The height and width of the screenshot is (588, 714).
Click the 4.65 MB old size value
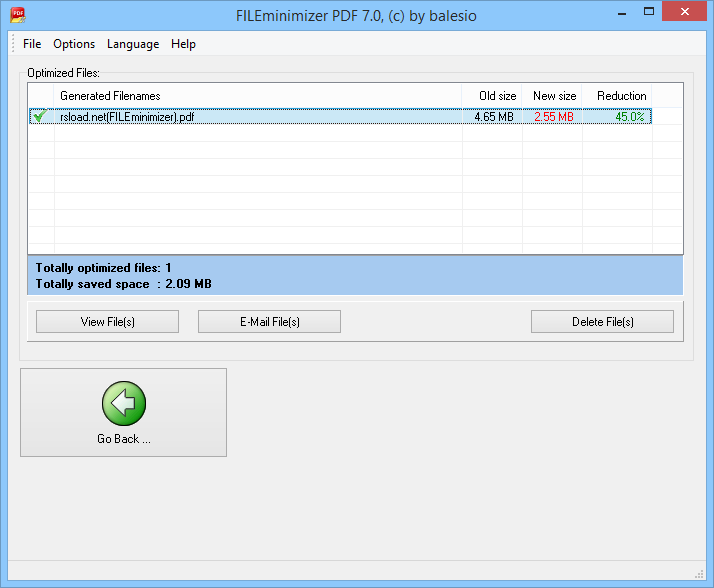[494, 117]
